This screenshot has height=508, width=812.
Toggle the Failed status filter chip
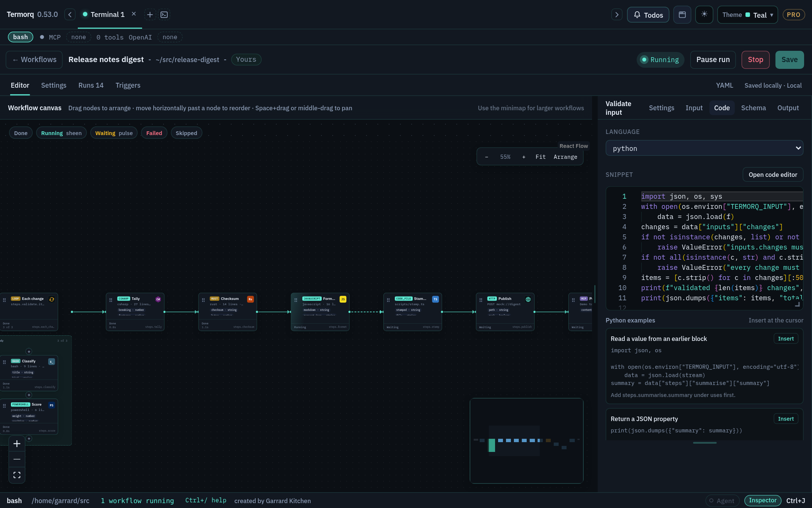click(154, 133)
